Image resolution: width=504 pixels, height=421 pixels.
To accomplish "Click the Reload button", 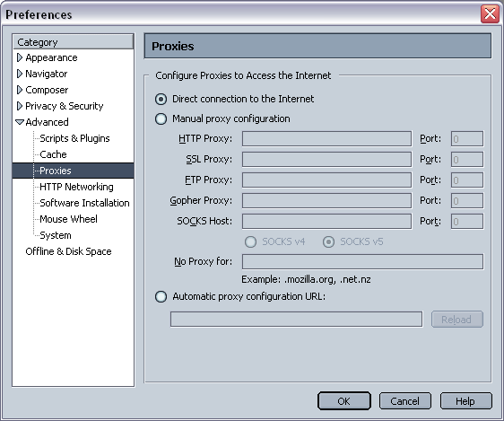I will [457, 320].
